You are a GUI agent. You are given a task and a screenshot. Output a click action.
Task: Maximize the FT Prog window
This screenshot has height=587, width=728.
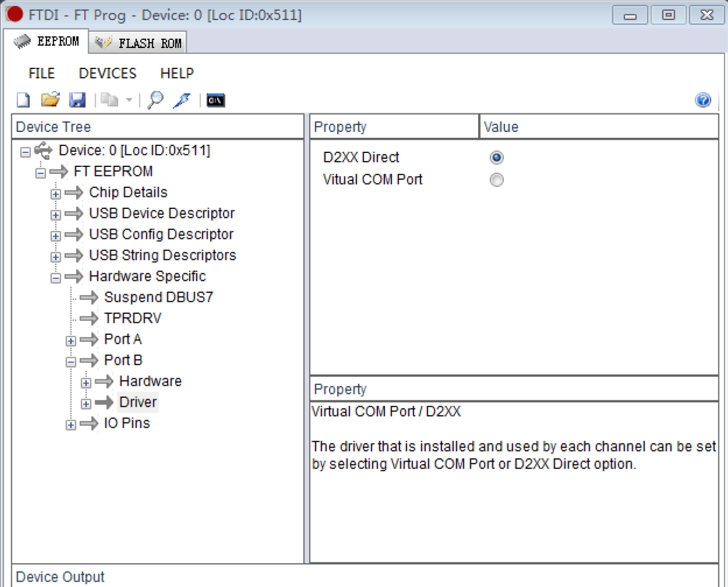pyautogui.click(x=668, y=15)
